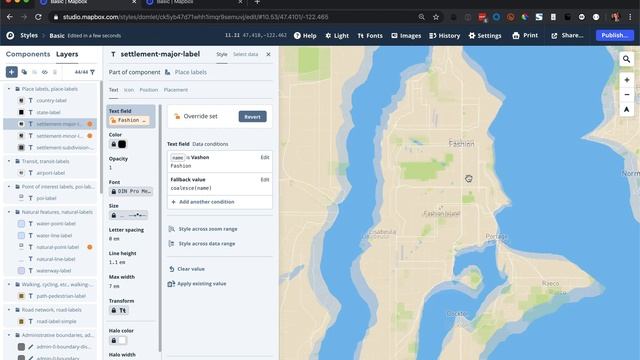Open the Fonts menu
This screenshot has width=640, height=360.
click(x=370, y=36)
